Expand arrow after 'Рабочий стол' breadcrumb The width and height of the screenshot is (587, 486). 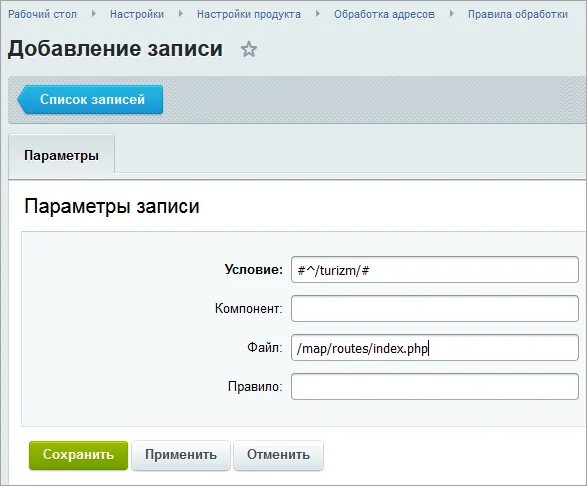[94, 14]
